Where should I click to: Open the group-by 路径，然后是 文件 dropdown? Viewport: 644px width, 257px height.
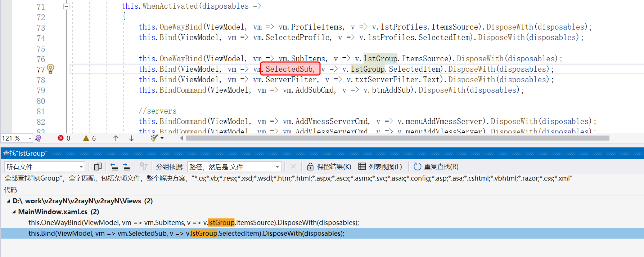pyautogui.click(x=277, y=167)
